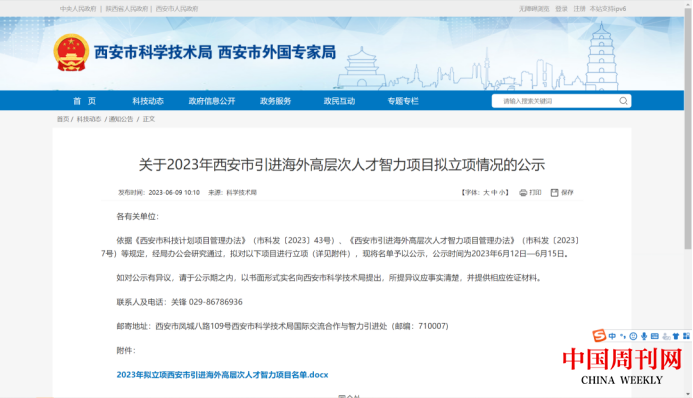The width and height of the screenshot is (693, 398).
Task: Click 注册 link
Action: 579,8
